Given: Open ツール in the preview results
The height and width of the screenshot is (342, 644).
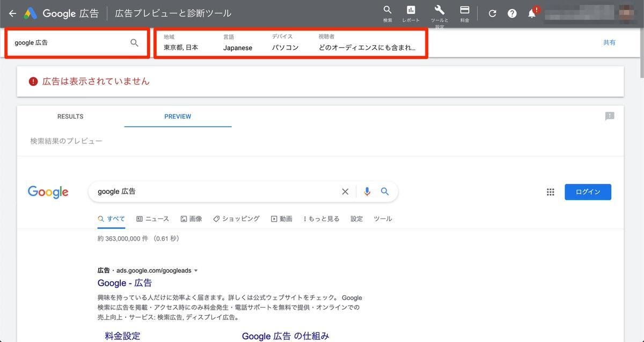Looking at the screenshot, I should tap(383, 219).
